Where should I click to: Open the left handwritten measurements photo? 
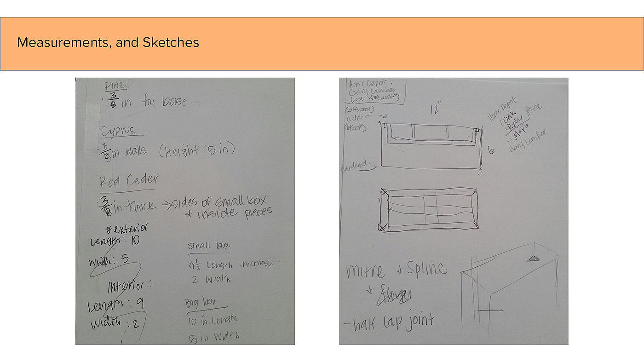coord(185,211)
